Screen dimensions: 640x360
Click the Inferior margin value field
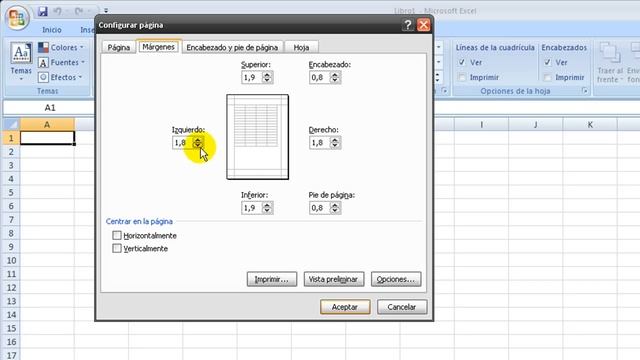click(252, 208)
